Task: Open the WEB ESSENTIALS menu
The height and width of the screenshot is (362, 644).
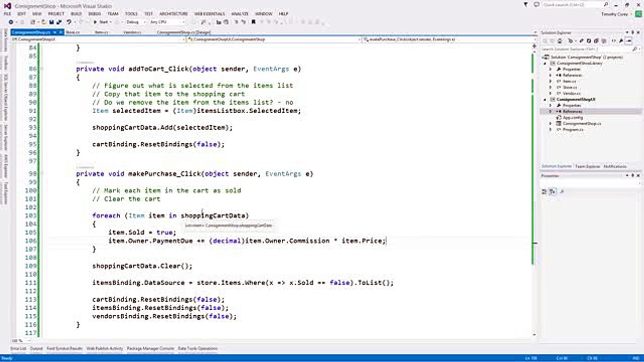Action: (210, 14)
